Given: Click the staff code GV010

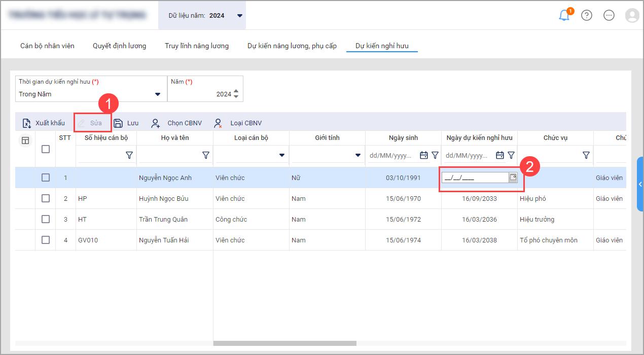Looking at the screenshot, I should [88, 240].
